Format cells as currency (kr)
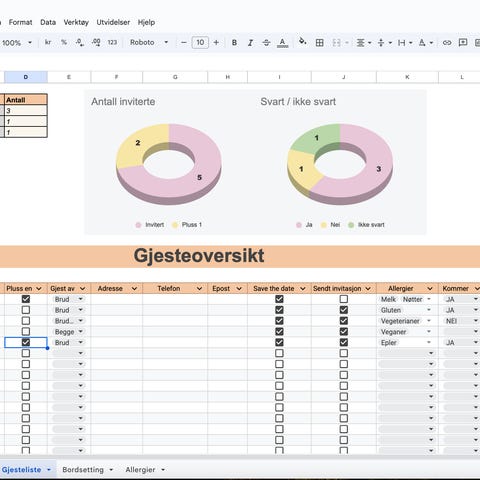The image size is (480, 480). pos(48,42)
